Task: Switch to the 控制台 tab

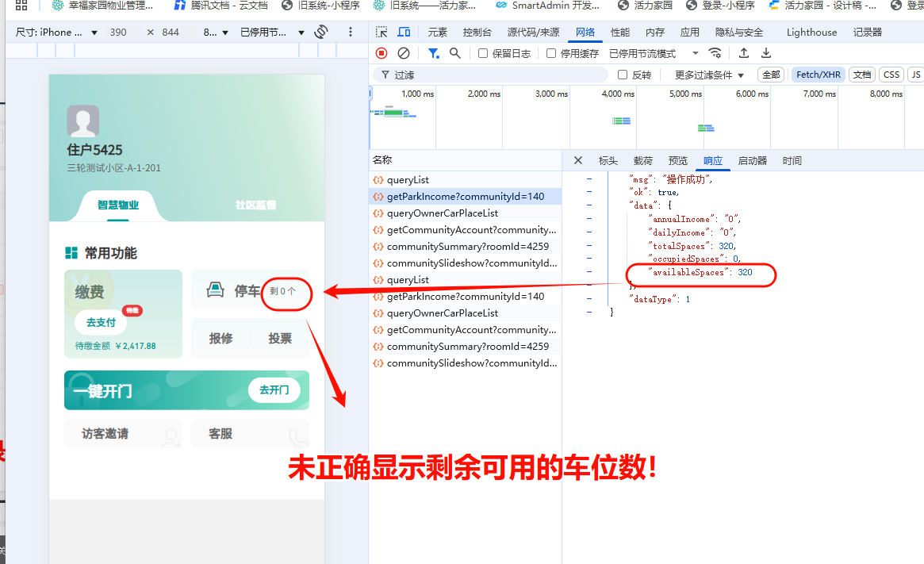Action: pos(477,33)
